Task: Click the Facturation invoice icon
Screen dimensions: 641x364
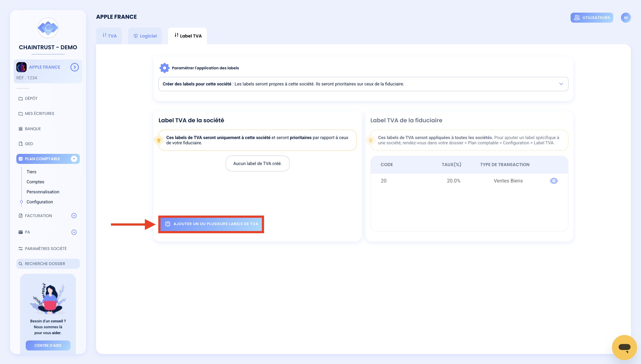Action: click(20, 216)
